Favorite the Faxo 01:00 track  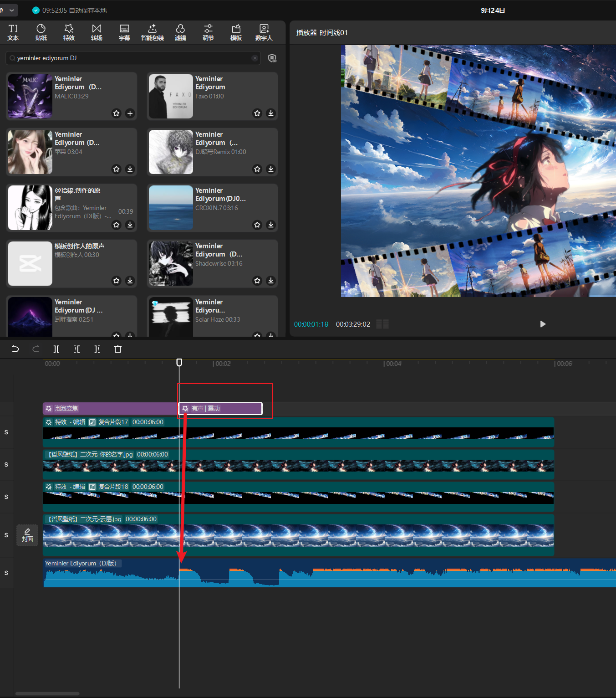pyautogui.click(x=257, y=113)
